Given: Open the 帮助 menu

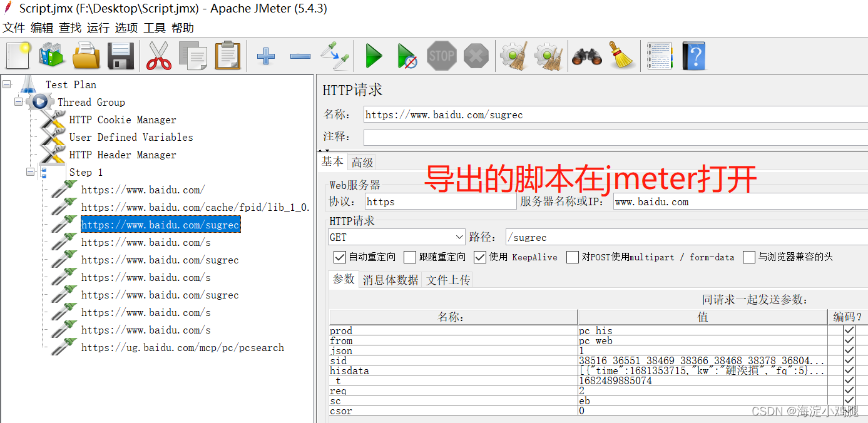Looking at the screenshot, I should click(183, 28).
